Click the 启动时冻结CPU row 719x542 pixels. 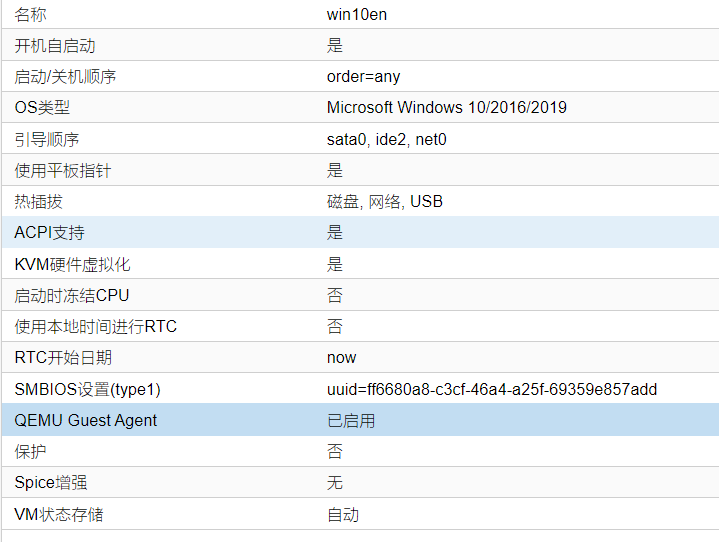point(360,295)
